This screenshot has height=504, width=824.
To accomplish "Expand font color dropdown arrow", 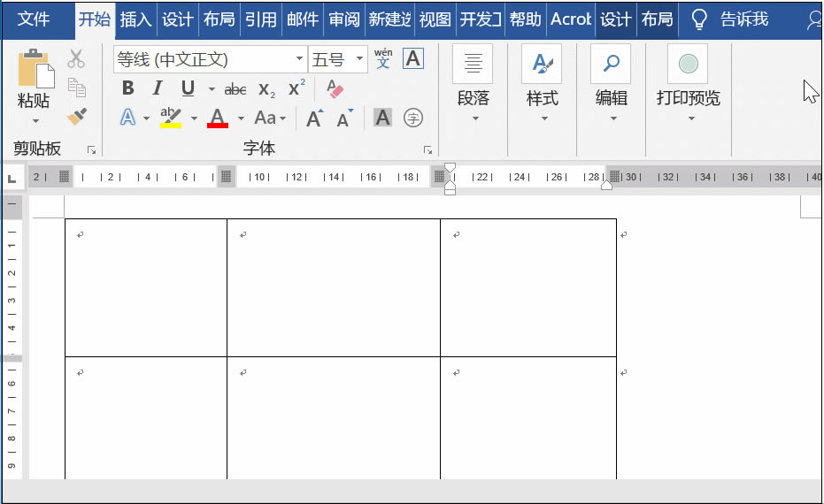I will (241, 118).
